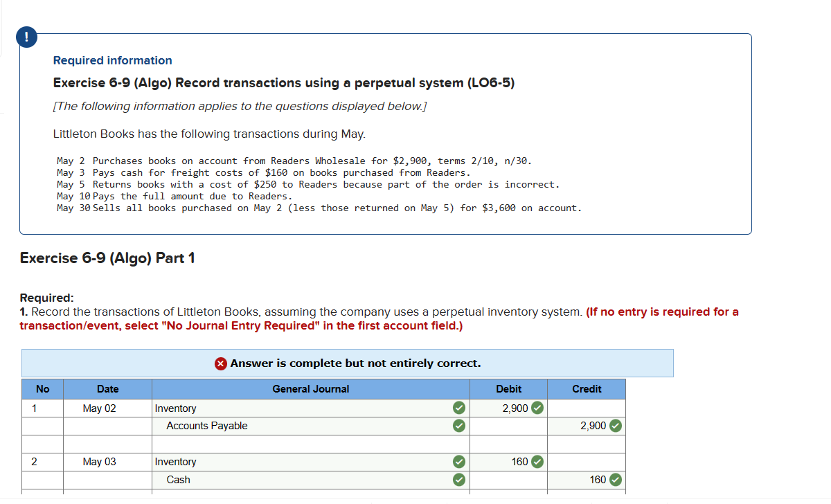The height and width of the screenshot is (504, 831).
Task: Click the blue exclamation alert icon
Action: (26, 37)
